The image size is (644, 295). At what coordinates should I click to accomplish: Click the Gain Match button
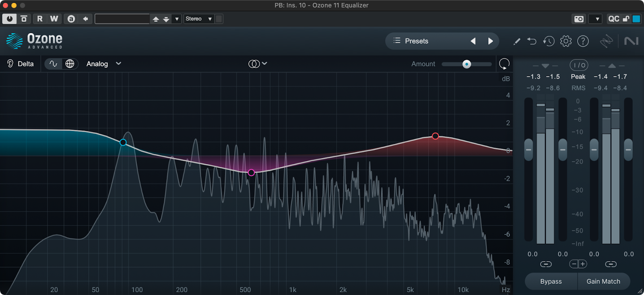[603, 281]
